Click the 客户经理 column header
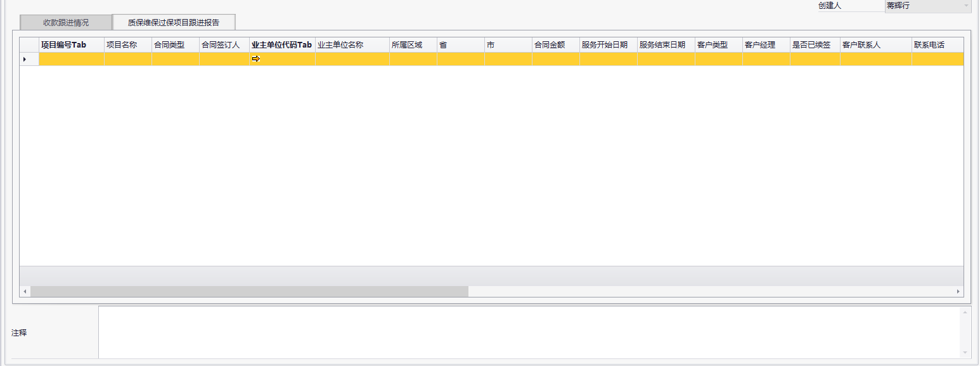 pyautogui.click(x=766, y=45)
